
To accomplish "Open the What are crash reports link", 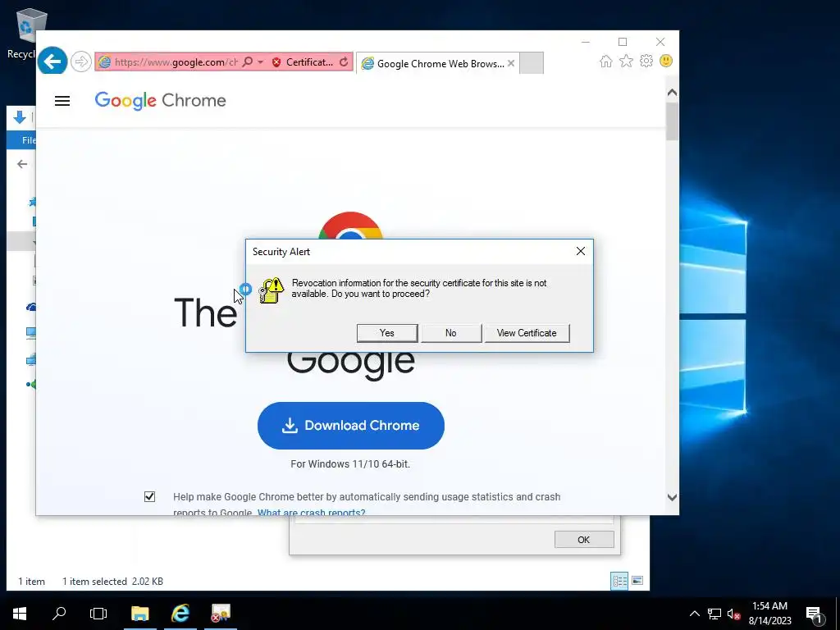I will pyautogui.click(x=311, y=512).
